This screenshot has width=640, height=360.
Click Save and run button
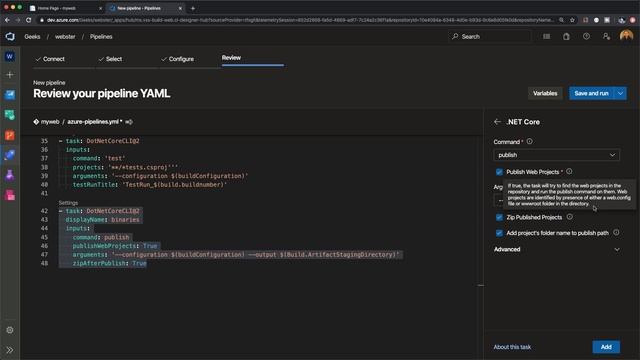pyautogui.click(x=591, y=93)
